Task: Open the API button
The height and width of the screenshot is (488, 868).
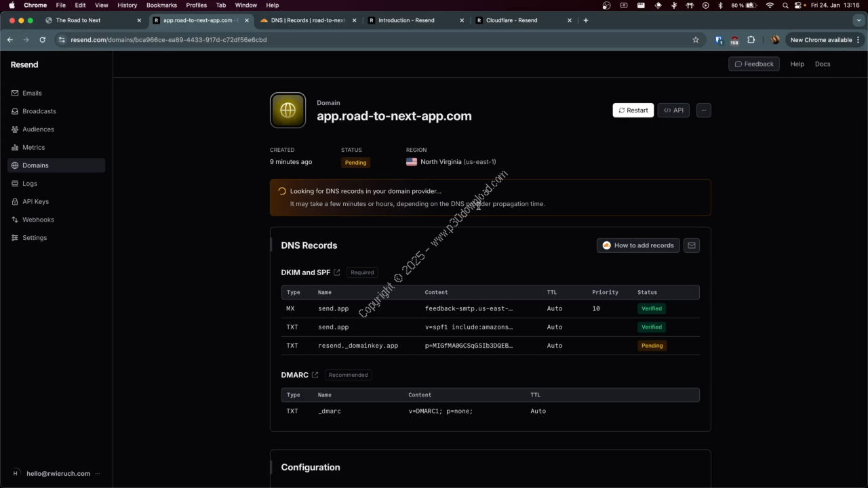Action: coord(673,110)
